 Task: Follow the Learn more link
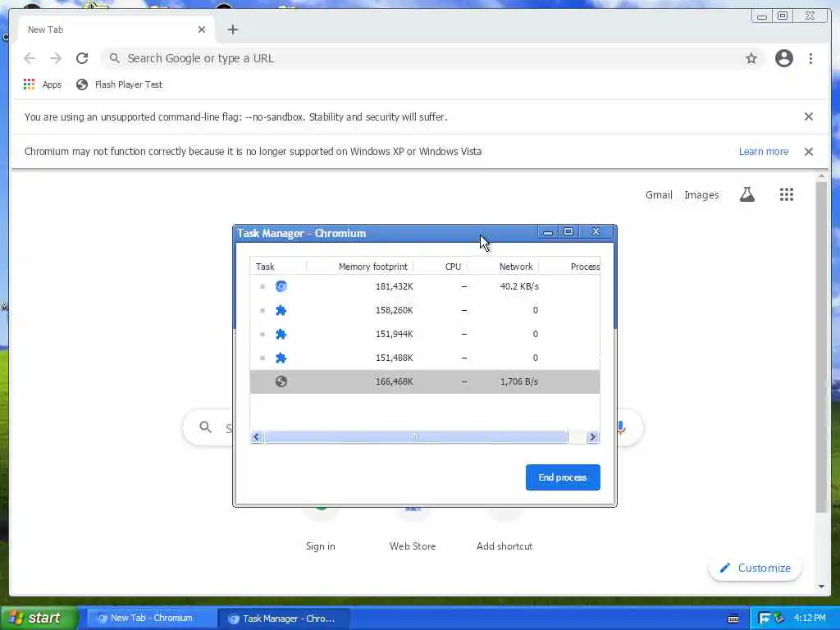click(x=764, y=152)
